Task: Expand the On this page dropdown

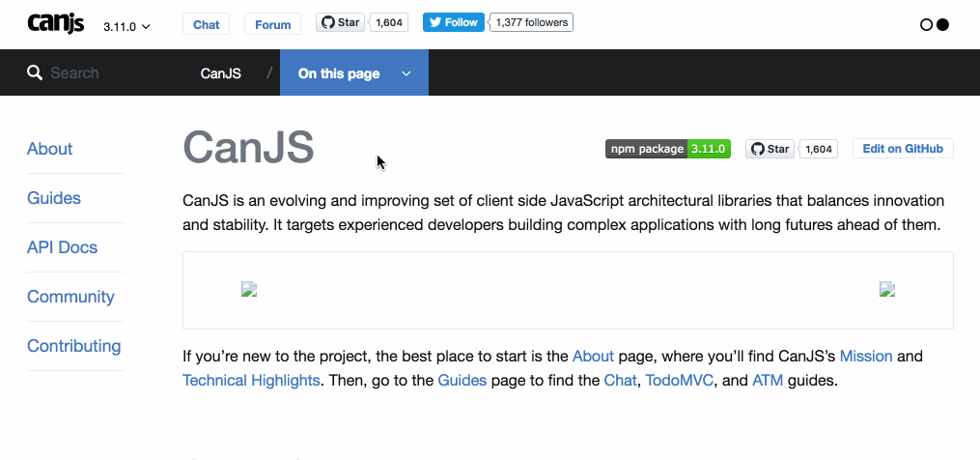Action: (x=354, y=73)
